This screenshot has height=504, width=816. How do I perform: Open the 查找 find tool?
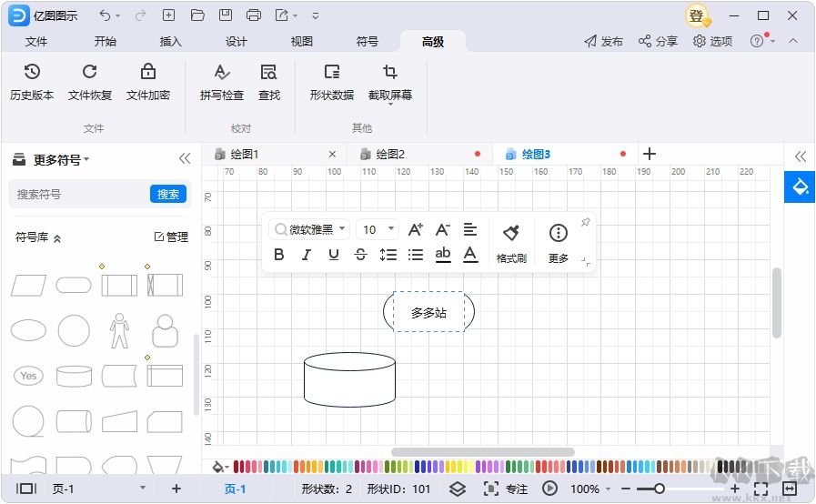coord(269,82)
